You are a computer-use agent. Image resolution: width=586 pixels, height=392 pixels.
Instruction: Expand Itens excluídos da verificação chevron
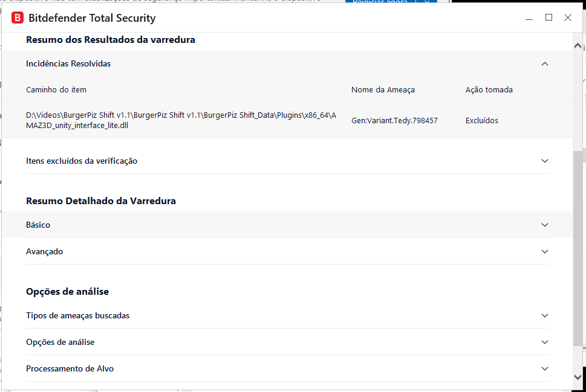tap(545, 161)
